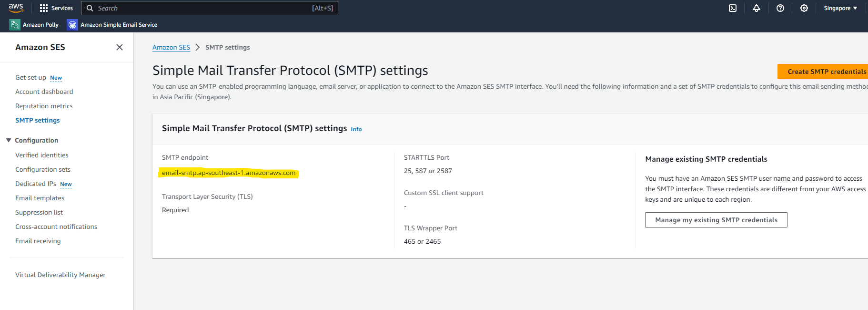Click STARTTLS port value 25, 587 or 2587
This screenshot has height=310, width=868.
pos(428,171)
